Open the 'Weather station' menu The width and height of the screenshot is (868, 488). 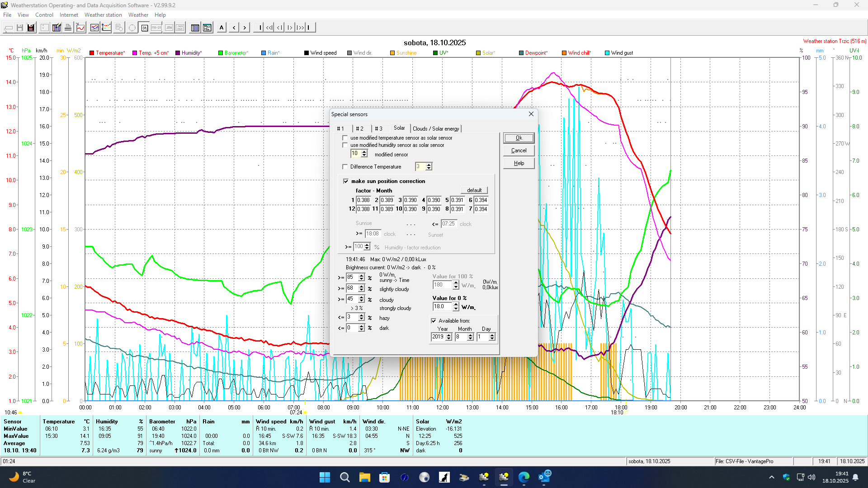[x=103, y=15]
